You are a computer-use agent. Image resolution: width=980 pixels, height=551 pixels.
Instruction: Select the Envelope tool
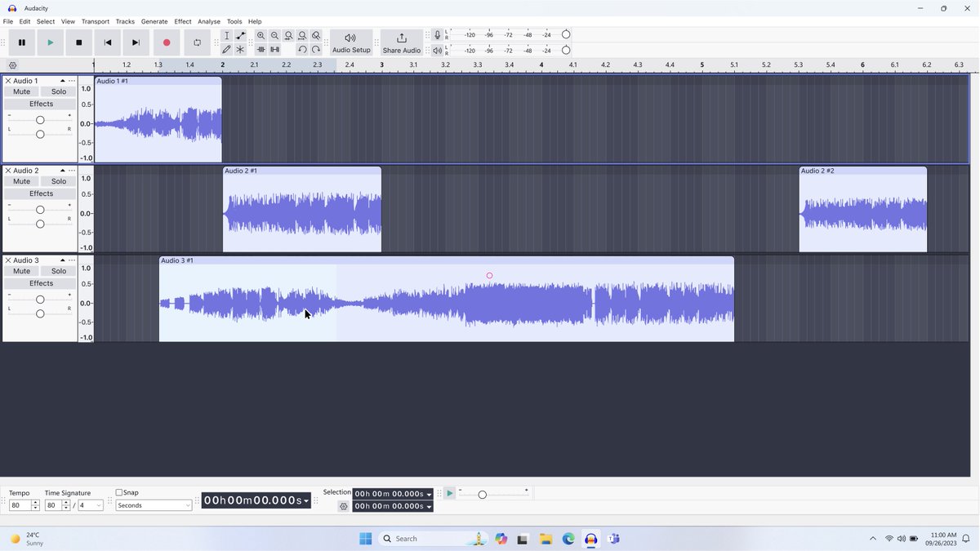coord(240,36)
